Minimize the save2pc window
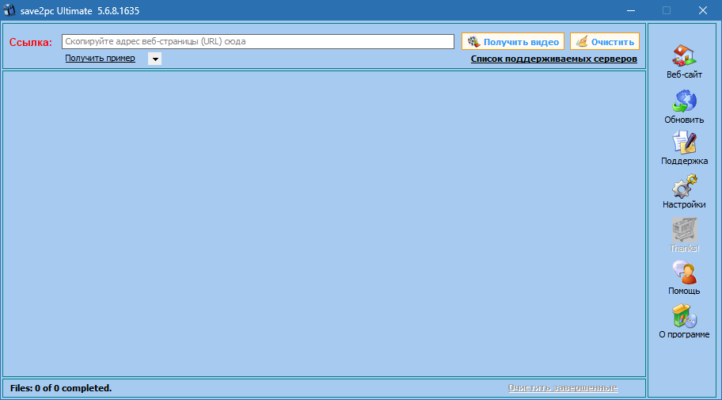 (631, 10)
